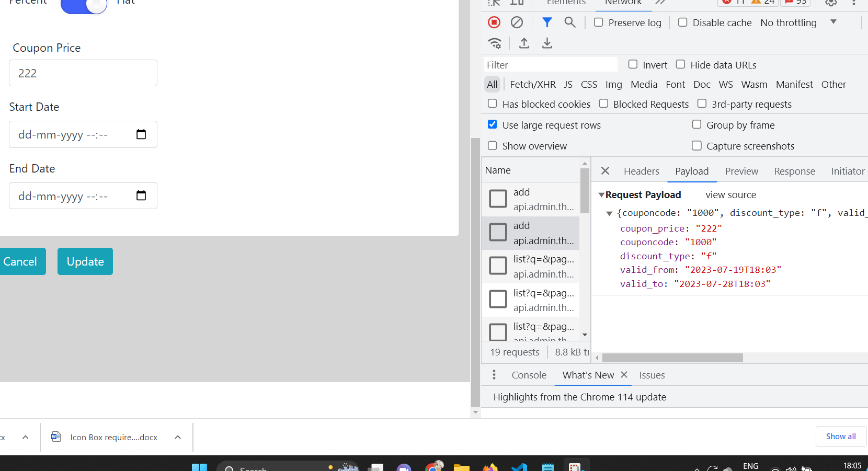Click the network Filter text box
The image size is (868, 471).
click(x=551, y=65)
